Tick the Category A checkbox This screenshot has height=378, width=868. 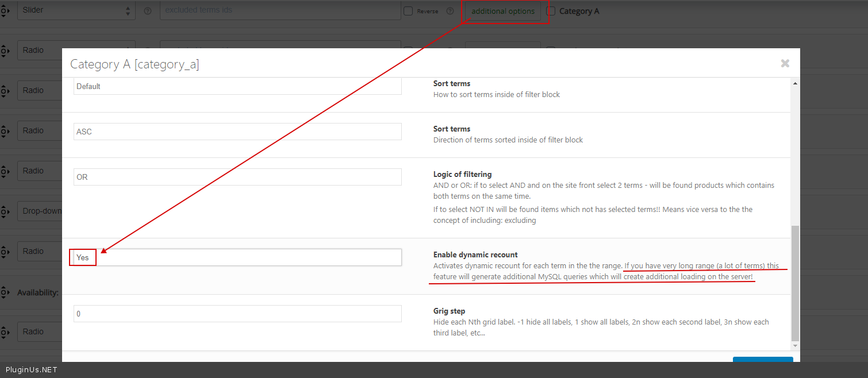[551, 11]
